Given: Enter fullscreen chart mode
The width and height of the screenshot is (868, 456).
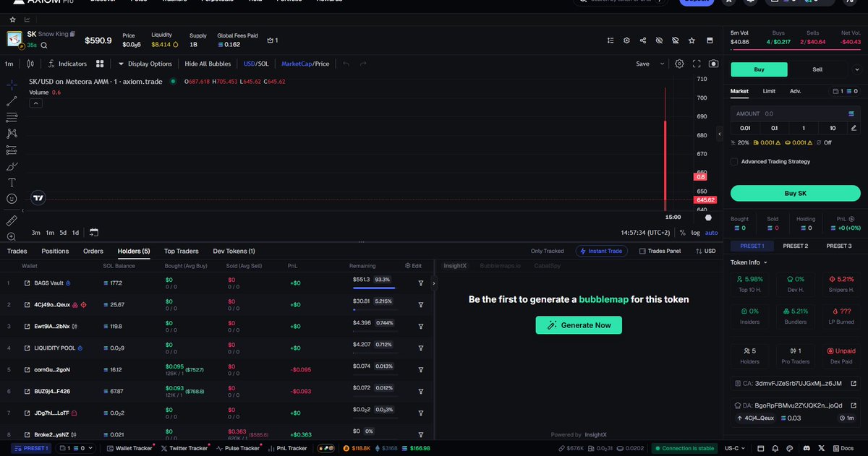Looking at the screenshot, I should point(697,64).
